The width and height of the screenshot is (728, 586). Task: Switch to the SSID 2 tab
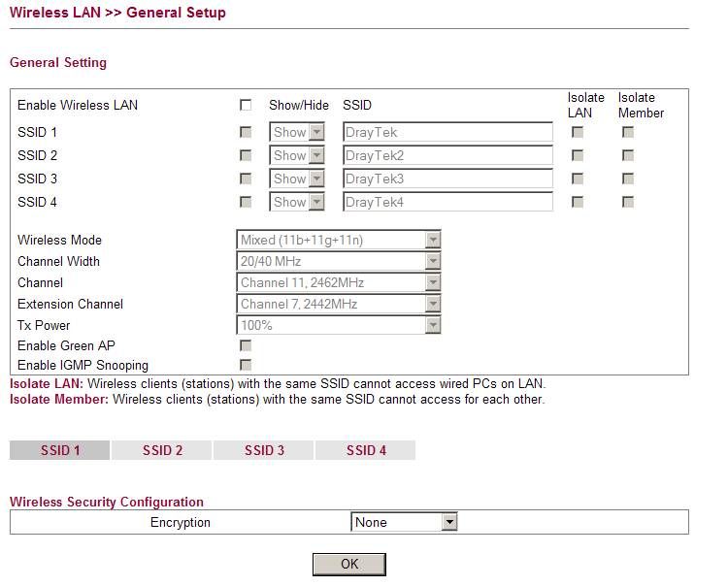pyautogui.click(x=162, y=450)
